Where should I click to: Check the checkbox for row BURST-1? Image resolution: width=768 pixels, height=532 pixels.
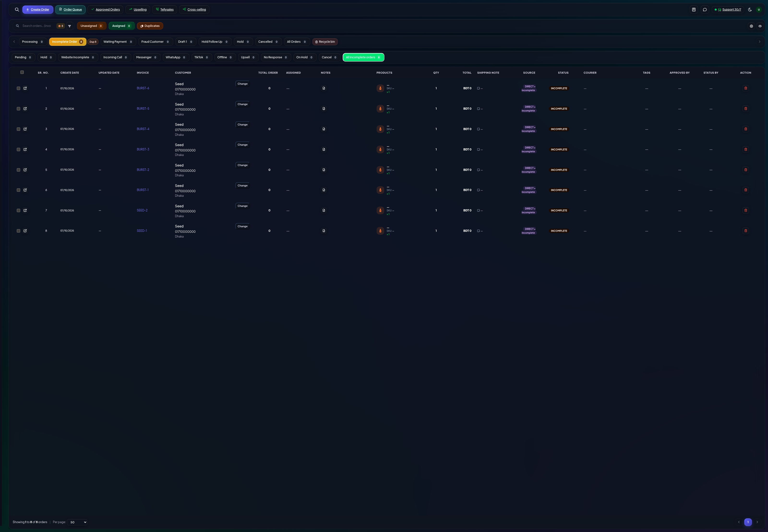coord(18,190)
